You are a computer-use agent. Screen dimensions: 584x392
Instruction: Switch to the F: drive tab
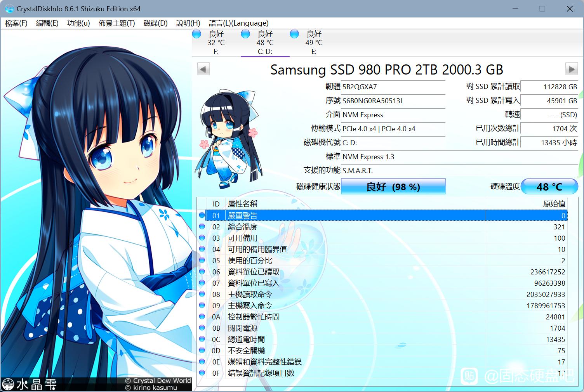coord(216,43)
